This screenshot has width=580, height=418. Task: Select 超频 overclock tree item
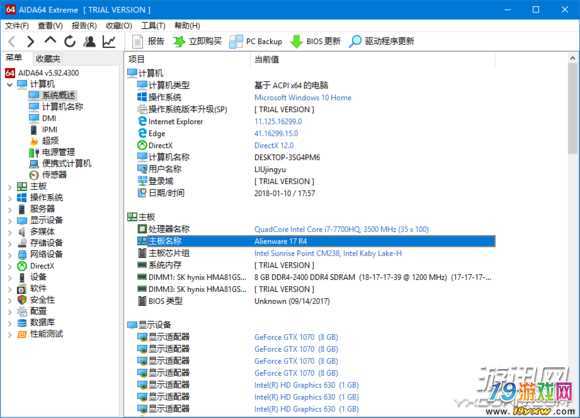click(50, 141)
